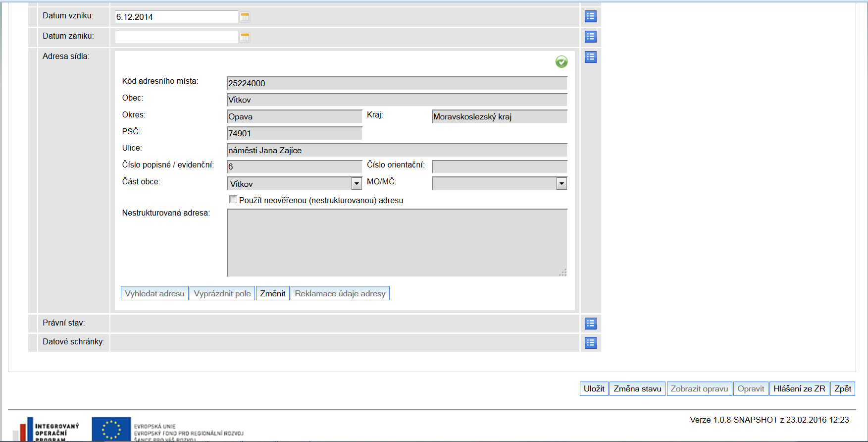Open list icon in Datum zániku row
This screenshot has height=442, width=868.
pos(591,37)
